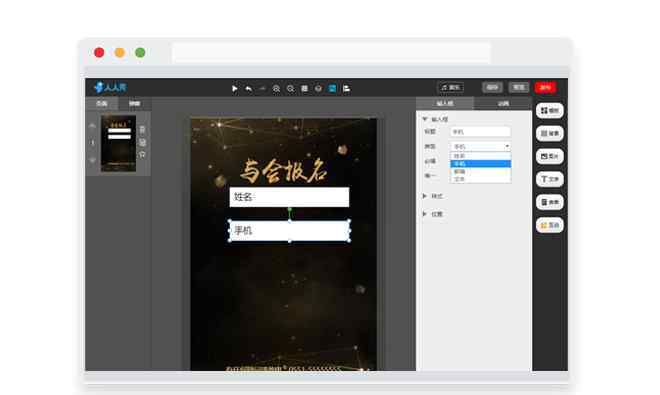The width and height of the screenshot is (660, 395).
Task: Click the zoom in magnifier icon
Action: point(276,88)
